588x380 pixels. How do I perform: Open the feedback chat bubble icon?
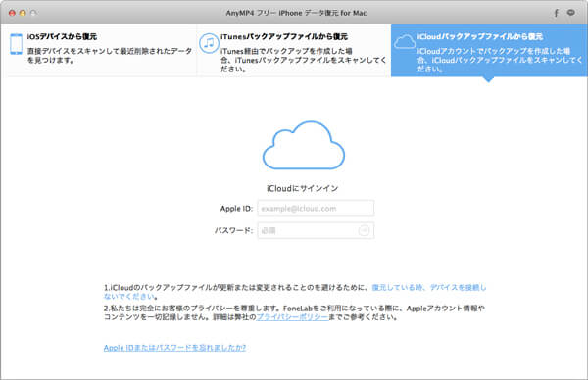click(x=571, y=13)
